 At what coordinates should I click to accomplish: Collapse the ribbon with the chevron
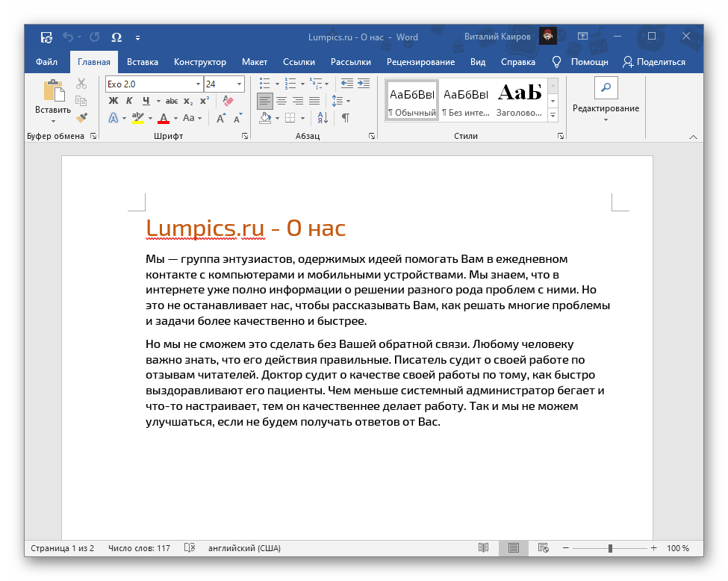pos(693,137)
